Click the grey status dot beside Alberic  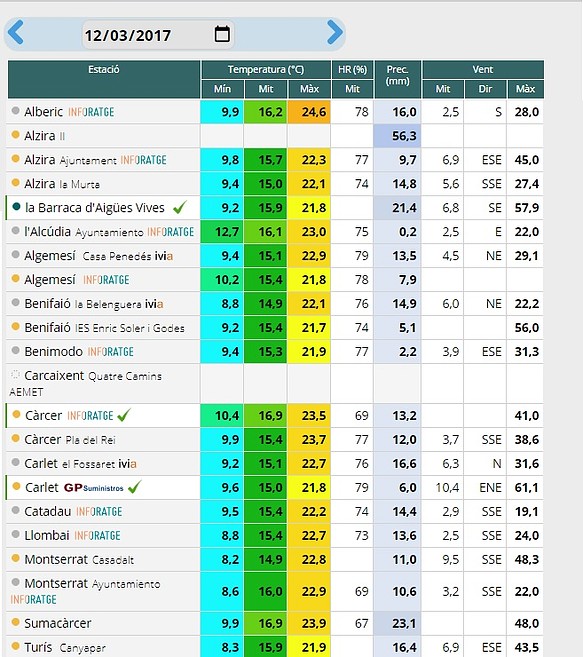(16, 111)
